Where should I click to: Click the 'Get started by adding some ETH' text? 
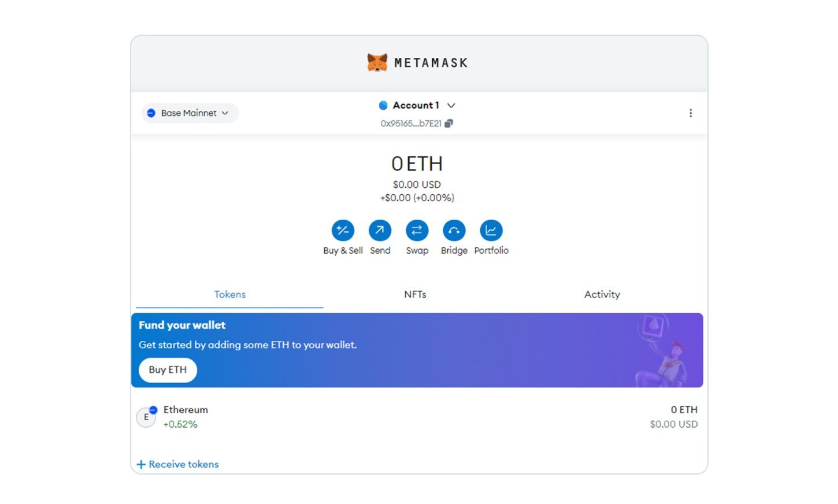tap(248, 345)
